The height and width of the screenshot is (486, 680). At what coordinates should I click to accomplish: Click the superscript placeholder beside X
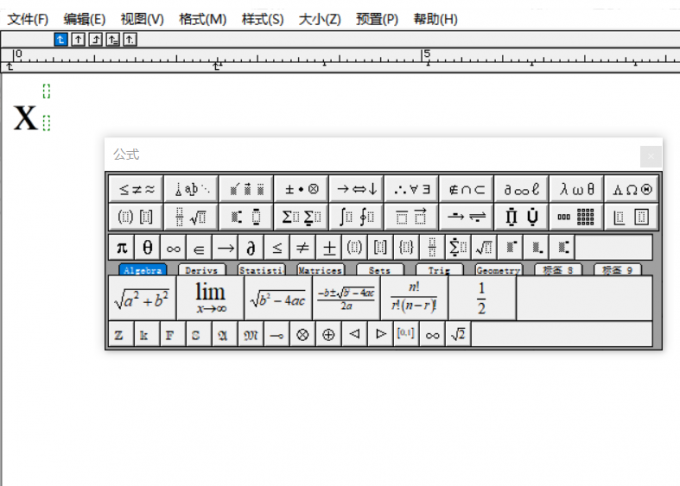[46, 91]
